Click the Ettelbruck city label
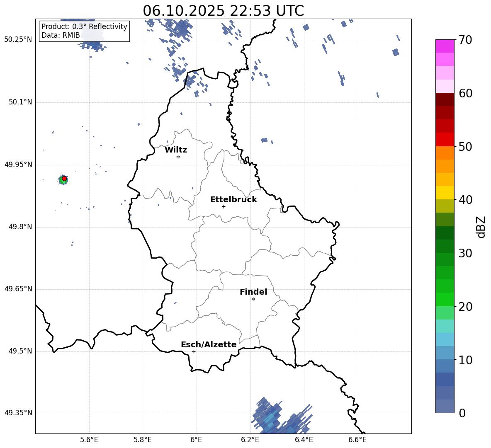This screenshot has height=448, width=491. coord(233,200)
